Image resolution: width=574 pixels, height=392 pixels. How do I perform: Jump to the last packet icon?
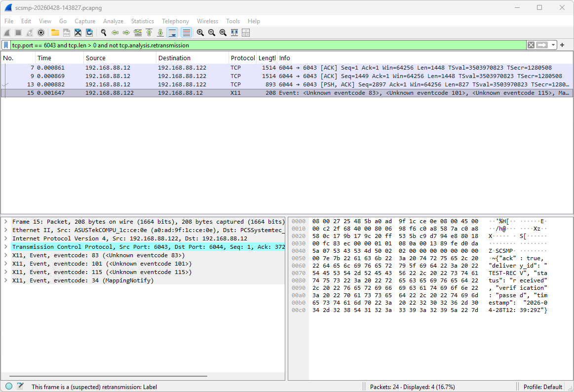coord(160,33)
